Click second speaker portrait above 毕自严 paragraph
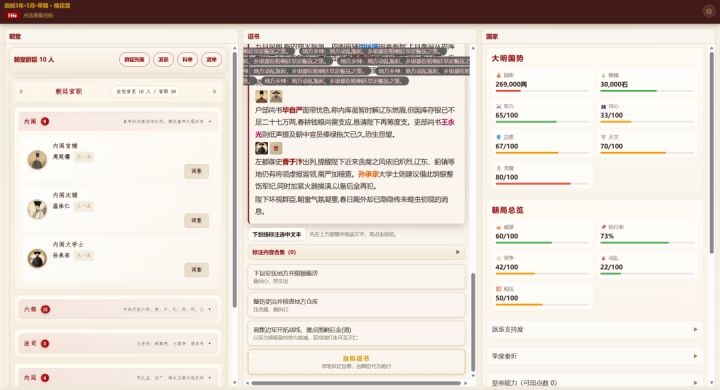Viewport: 720px width, 390px height. (x=276, y=96)
